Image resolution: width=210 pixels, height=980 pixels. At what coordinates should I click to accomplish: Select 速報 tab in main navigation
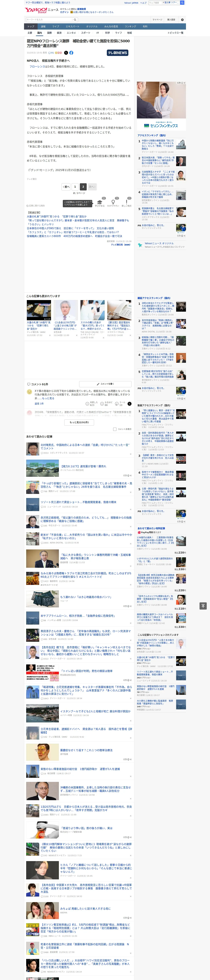tap(43, 26)
